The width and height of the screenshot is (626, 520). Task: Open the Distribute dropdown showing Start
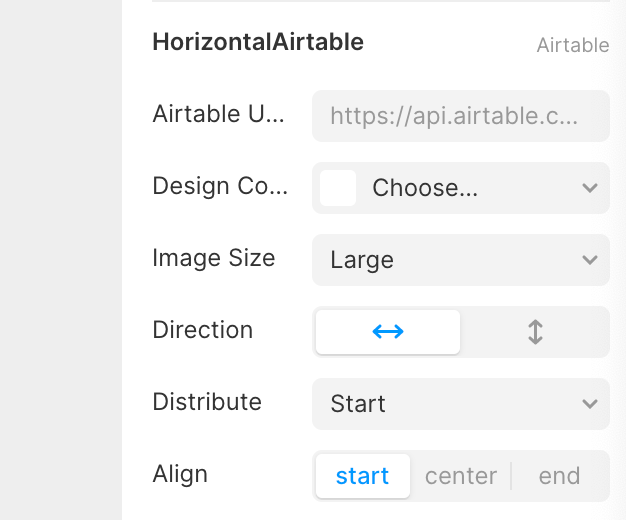coord(461,403)
